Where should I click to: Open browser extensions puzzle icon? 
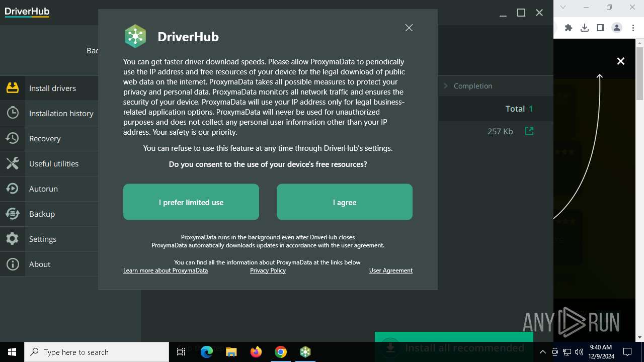(569, 28)
